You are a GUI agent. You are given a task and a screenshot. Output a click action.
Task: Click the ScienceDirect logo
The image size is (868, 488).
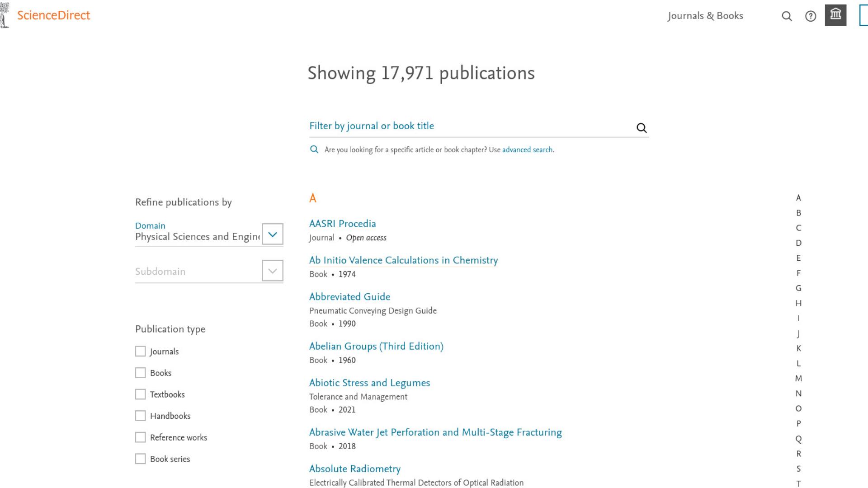pos(53,15)
